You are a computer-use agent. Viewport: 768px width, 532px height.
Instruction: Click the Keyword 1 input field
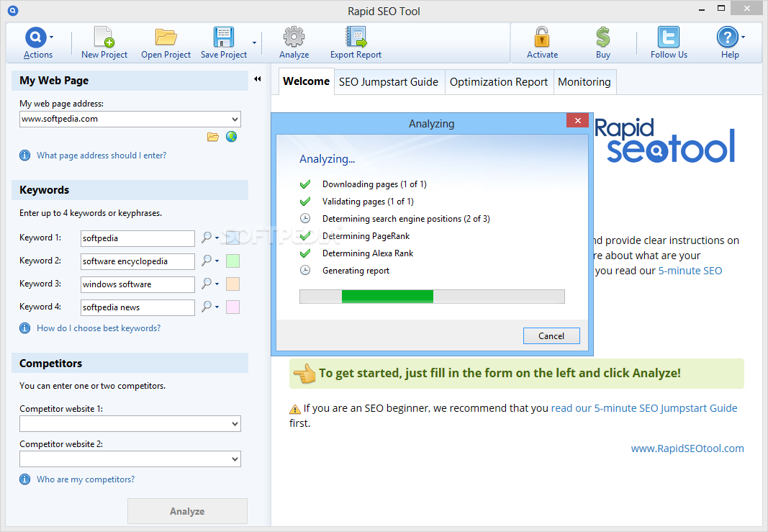(137, 238)
